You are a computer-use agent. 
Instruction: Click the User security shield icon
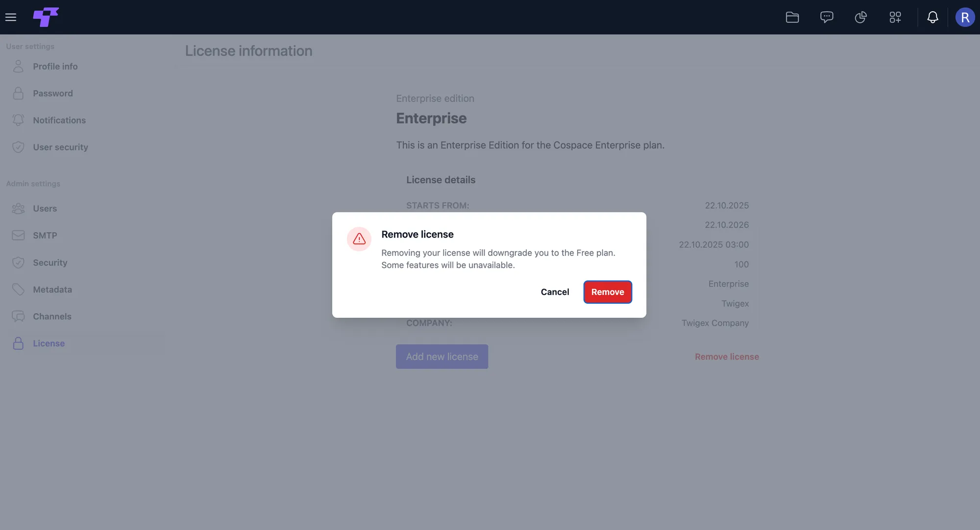click(18, 147)
